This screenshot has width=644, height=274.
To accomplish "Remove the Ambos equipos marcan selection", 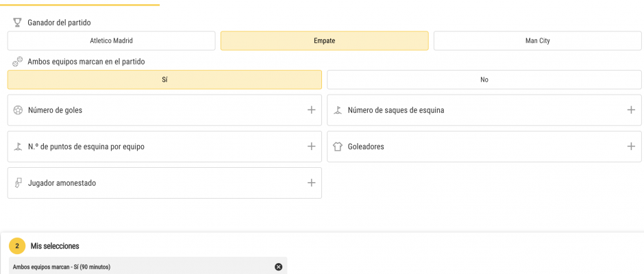I will pyautogui.click(x=278, y=267).
